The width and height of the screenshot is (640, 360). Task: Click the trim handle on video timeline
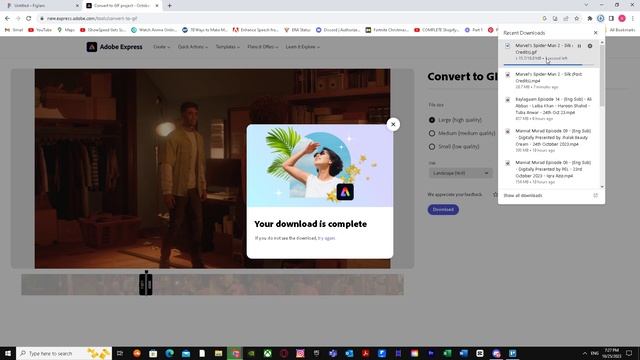click(x=146, y=283)
